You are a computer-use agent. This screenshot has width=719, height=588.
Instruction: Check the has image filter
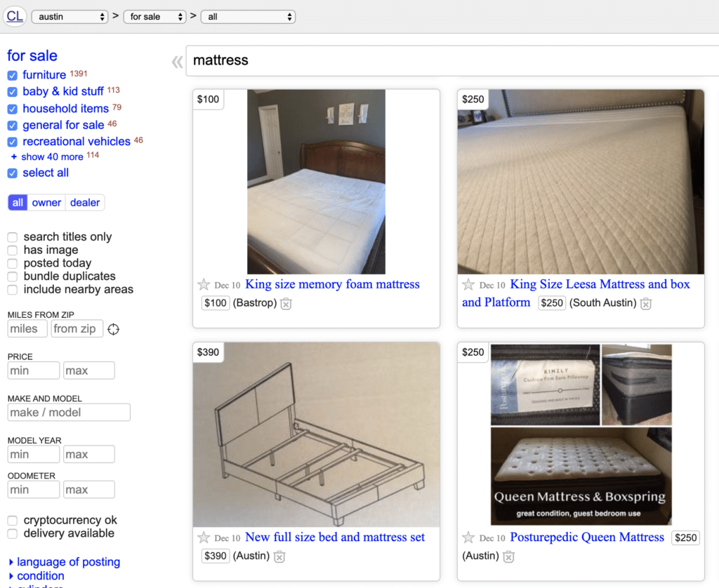coord(11,250)
